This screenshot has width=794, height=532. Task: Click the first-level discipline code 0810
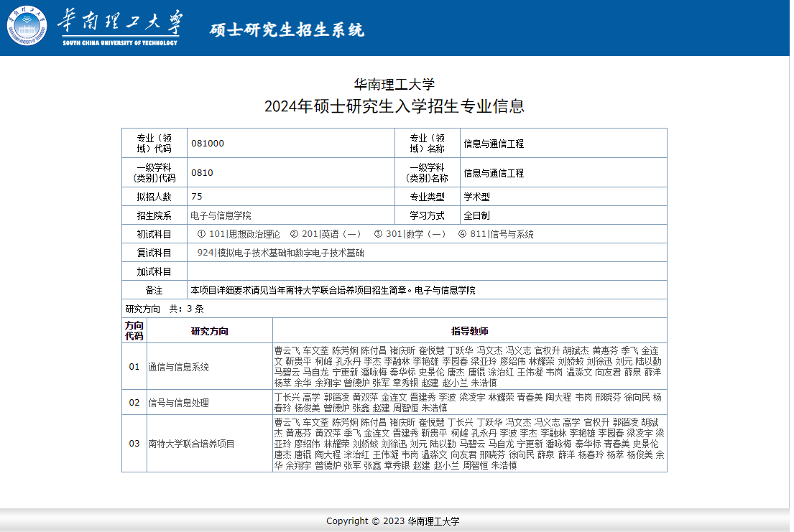point(202,173)
